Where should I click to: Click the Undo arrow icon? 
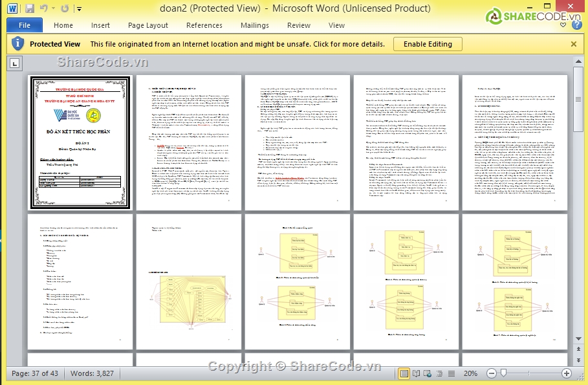tap(43, 8)
